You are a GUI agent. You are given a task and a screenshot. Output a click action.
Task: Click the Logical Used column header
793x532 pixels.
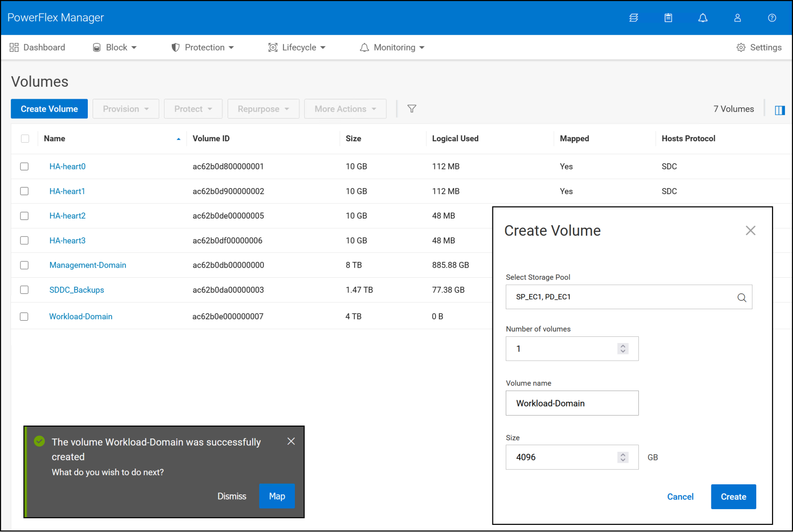point(455,138)
